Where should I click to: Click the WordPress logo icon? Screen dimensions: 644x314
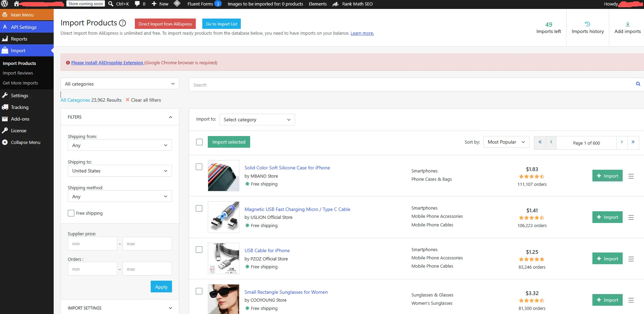click(4, 4)
